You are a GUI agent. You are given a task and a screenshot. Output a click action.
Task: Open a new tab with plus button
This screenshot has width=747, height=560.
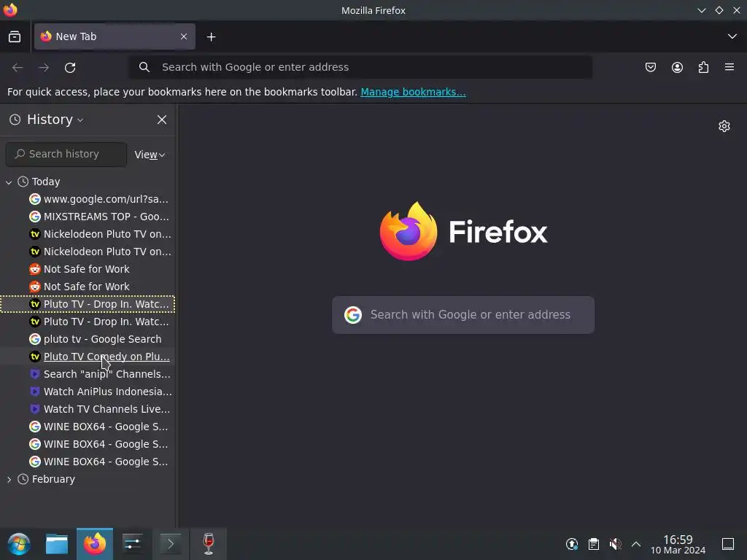[211, 36]
